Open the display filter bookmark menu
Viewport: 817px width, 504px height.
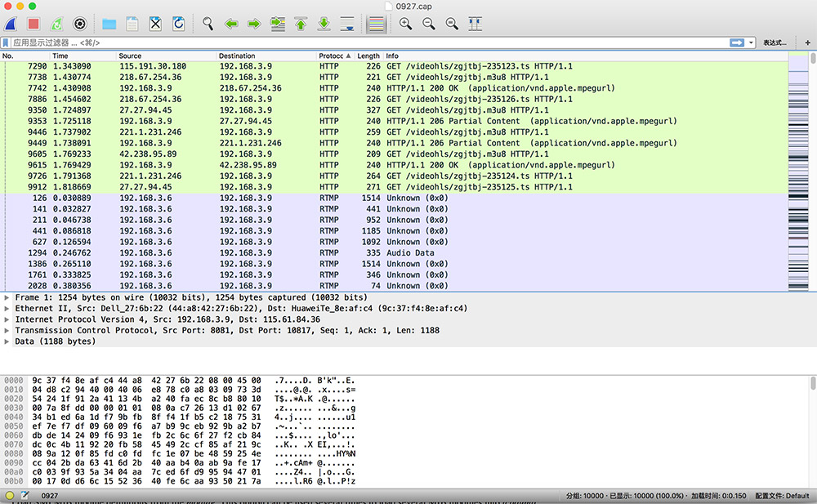(x=6, y=42)
